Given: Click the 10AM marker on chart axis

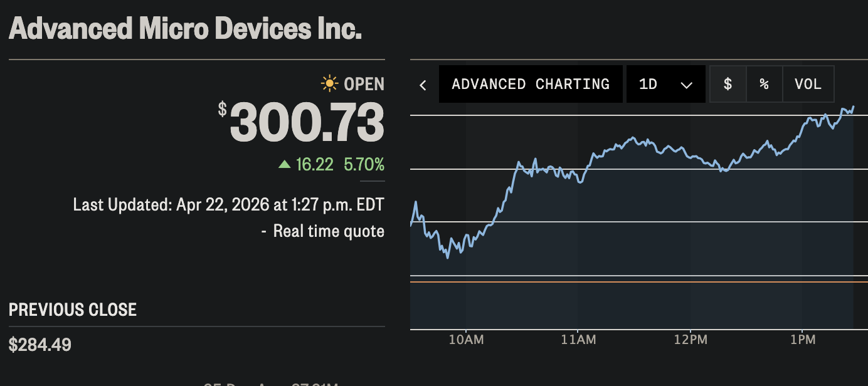Looking at the screenshot, I should pyautogui.click(x=466, y=340).
